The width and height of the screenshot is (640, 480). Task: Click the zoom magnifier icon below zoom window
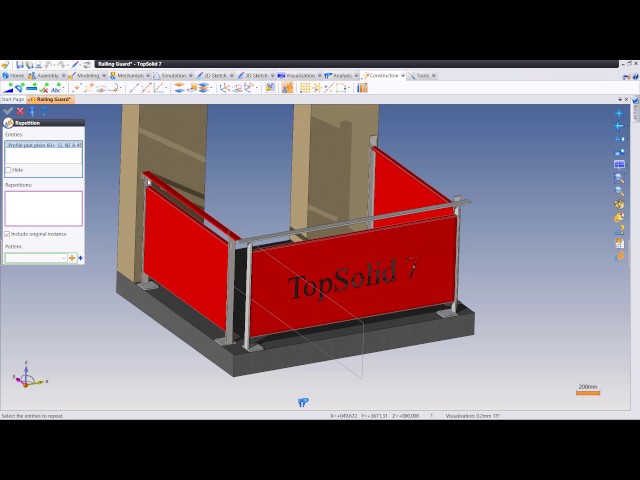[619, 191]
